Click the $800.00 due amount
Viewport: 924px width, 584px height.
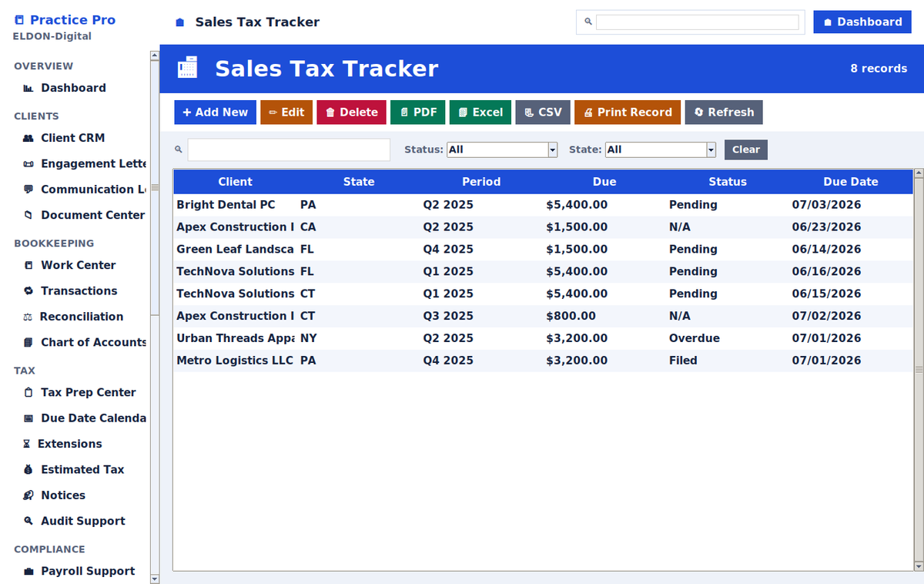(x=571, y=316)
